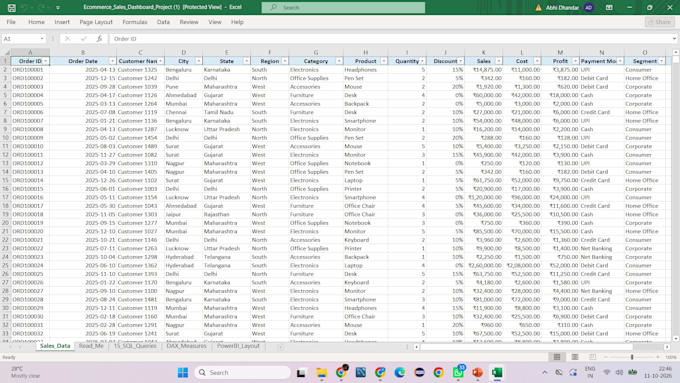Open Customize Quick Access Toolbar arrow

coord(58,8)
